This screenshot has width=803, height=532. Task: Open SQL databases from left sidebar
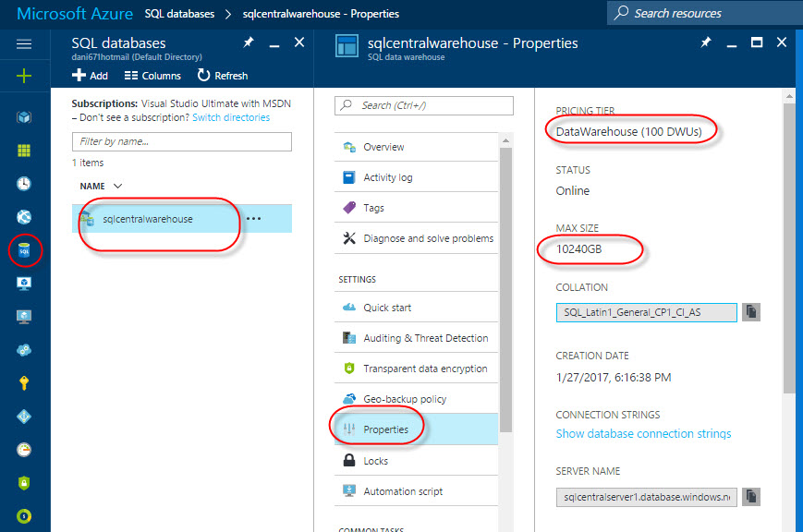point(24,249)
